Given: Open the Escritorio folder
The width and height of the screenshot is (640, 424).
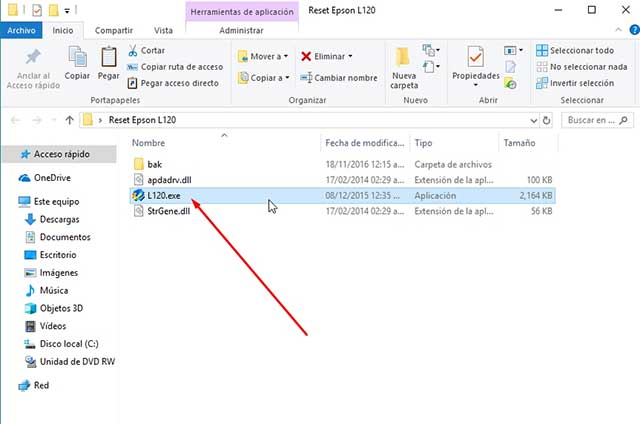Looking at the screenshot, I should (x=51, y=255).
